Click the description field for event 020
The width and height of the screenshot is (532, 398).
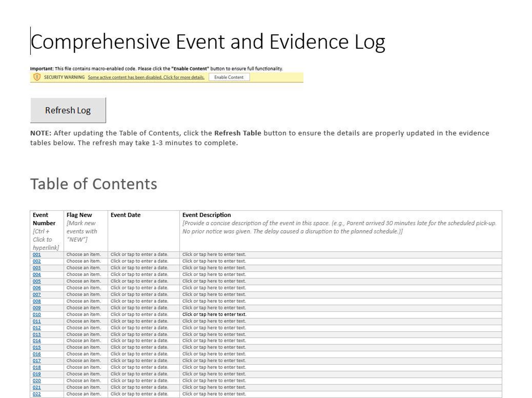214,381
